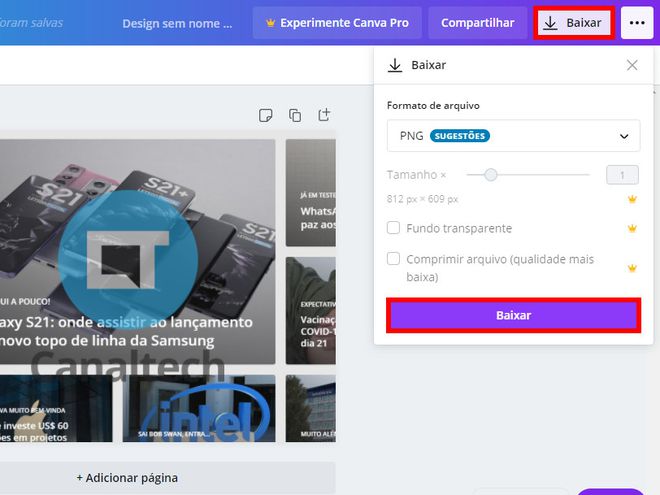
Task: Select the Galaxy S21 main image on canvas
Action: pos(138,251)
